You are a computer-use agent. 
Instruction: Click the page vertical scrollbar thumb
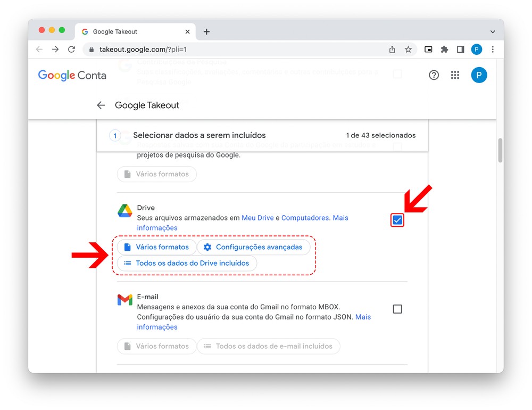click(x=500, y=151)
